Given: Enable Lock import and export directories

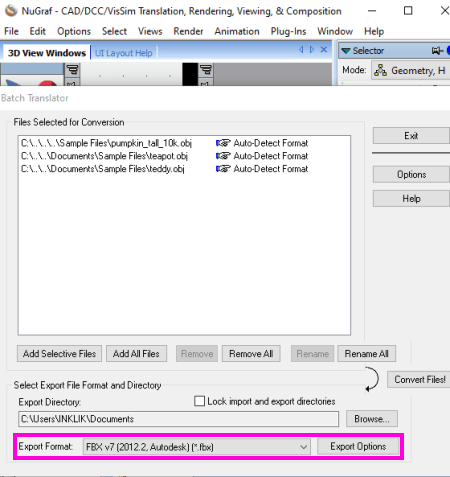Looking at the screenshot, I should (x=199, y=401).
